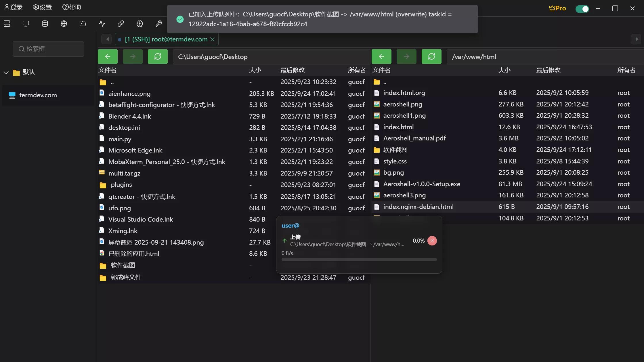Collapse the 默认 folder group
644x362 pixels.
click(6, 72)
